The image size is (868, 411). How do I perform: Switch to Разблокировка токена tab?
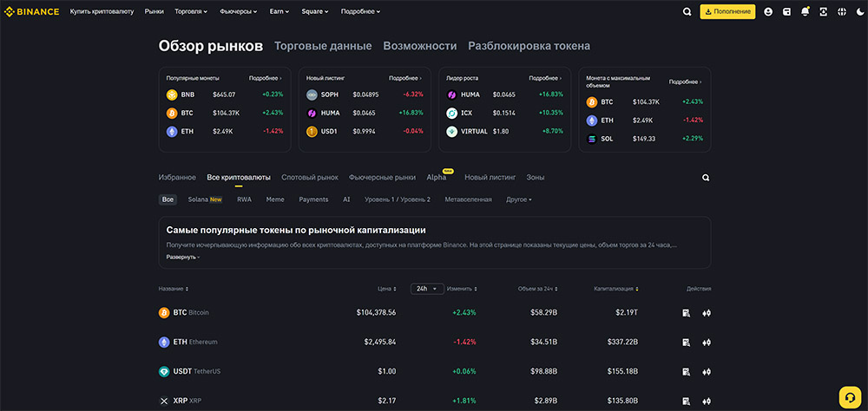click(x=529, y=46)
